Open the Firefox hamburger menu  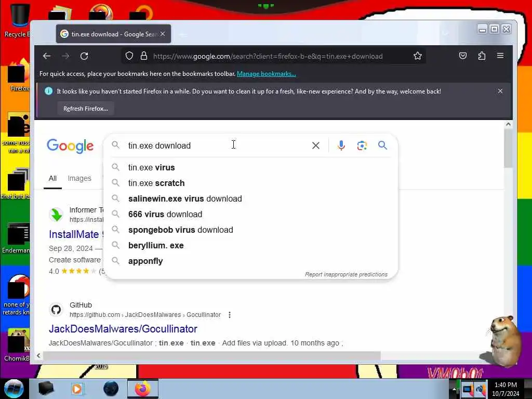pos(500,55)
